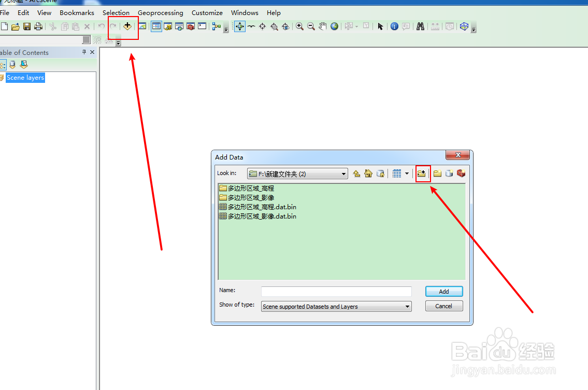Viewport: 588px width, 390px height.
Task: Click the New File Geodatabase icon
Action: pos(449,174)
